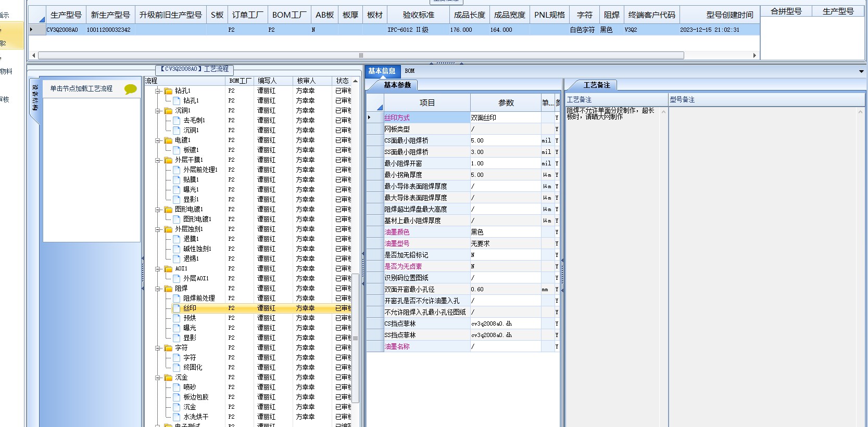Click document icon of 退膜1 step

point(177,239)
